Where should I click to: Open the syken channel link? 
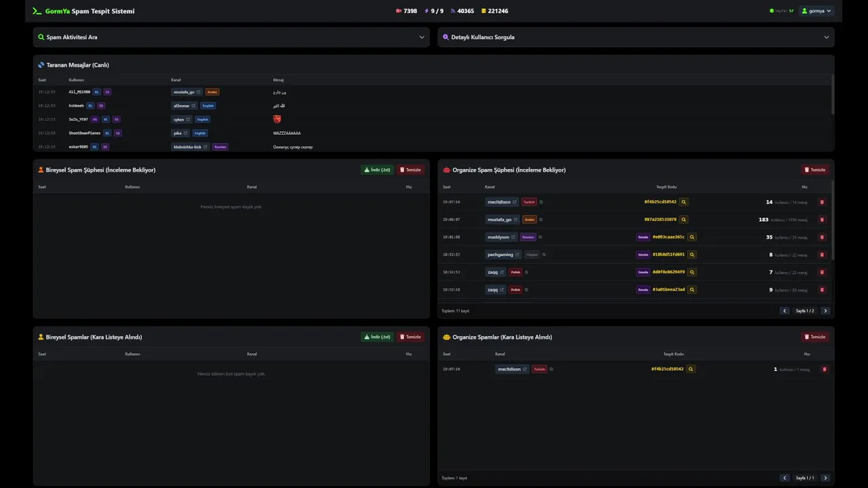(x=182, y=119)
